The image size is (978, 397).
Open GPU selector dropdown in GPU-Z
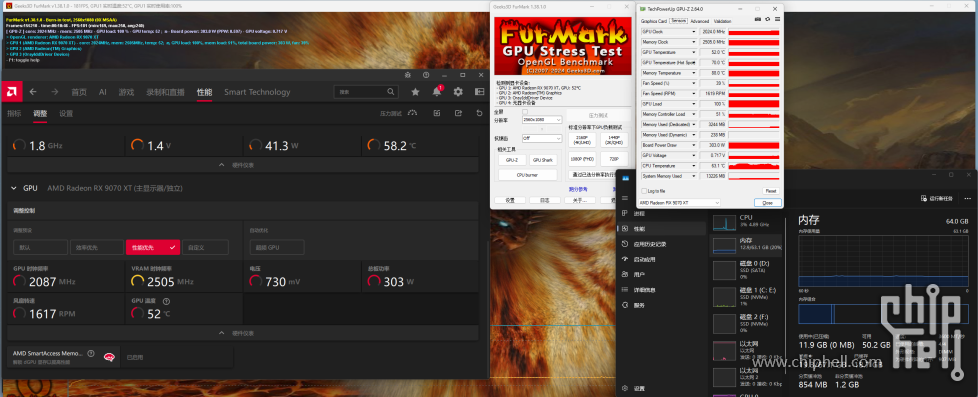point(679,203)
